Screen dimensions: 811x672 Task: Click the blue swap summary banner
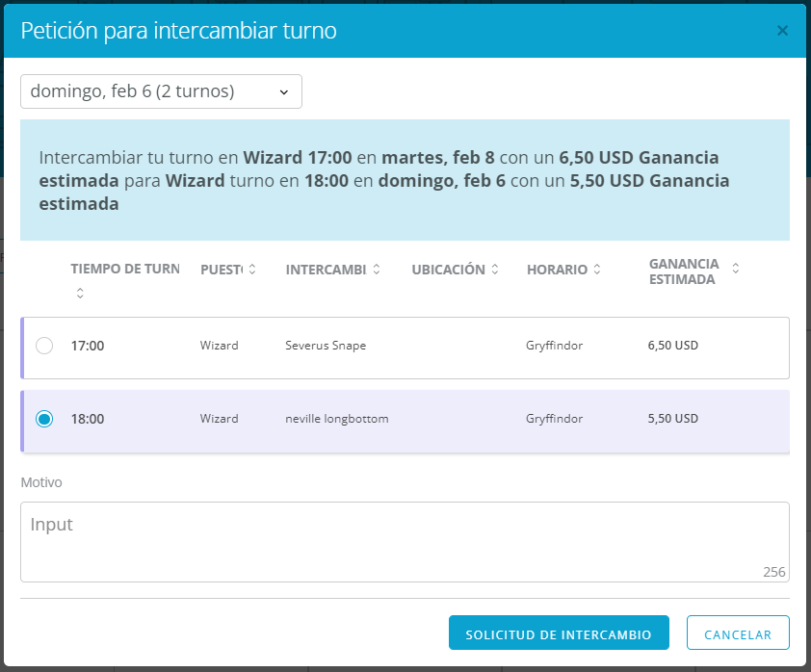(405, 180)
